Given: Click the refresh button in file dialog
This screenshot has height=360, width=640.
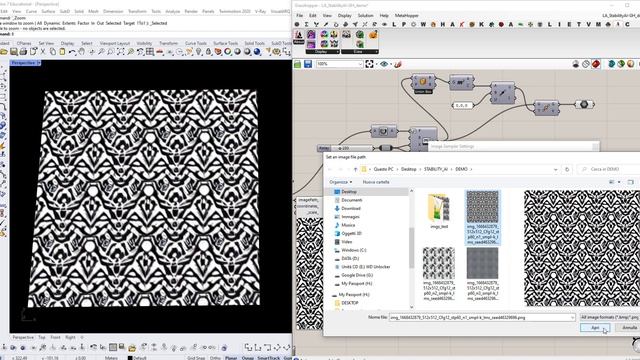Looking at the screenshot, I should pyautogui.click(x=567, y=169).
